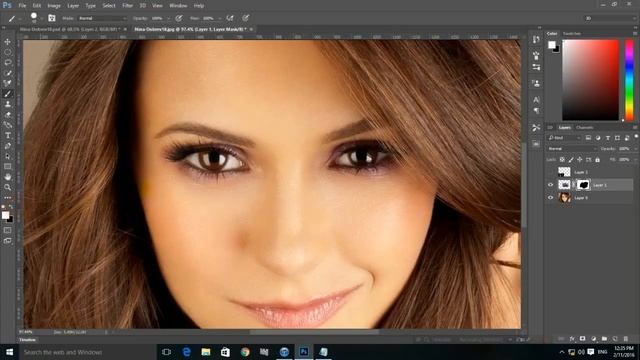This screenshot has height=360, width=640.
Task: Click the rainbow hue slider
Action: coord(629,80)
